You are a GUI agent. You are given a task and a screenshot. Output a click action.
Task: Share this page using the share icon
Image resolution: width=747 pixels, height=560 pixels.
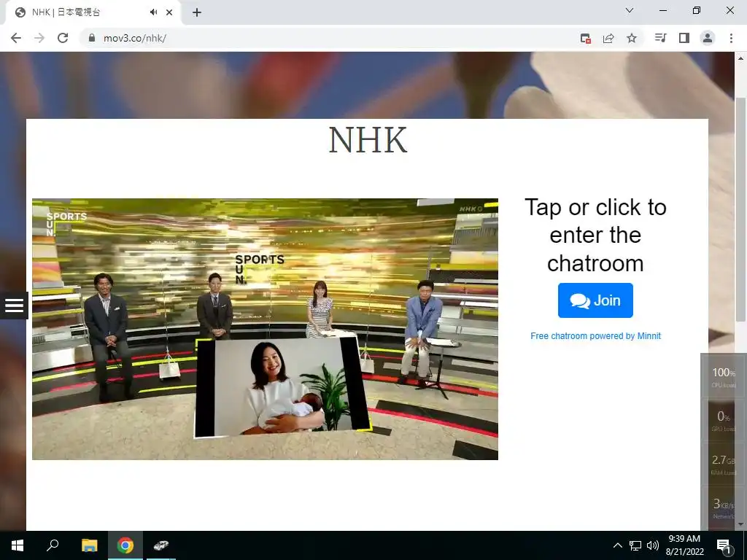[608, 38]
